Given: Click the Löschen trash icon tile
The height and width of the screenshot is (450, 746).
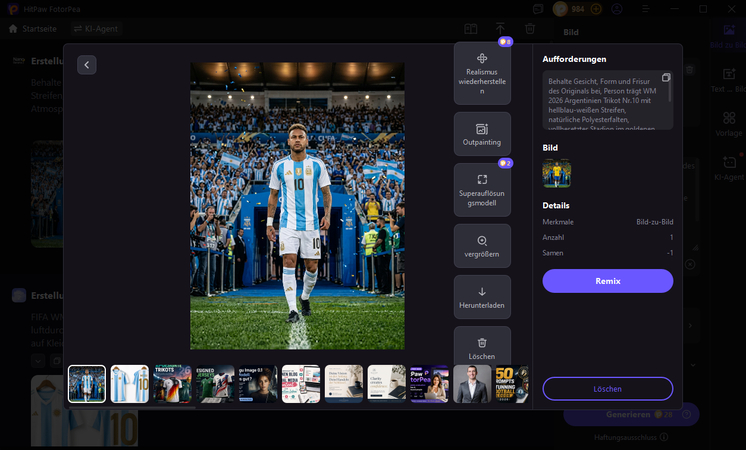Looking at the screenshot, I should 482,346.
